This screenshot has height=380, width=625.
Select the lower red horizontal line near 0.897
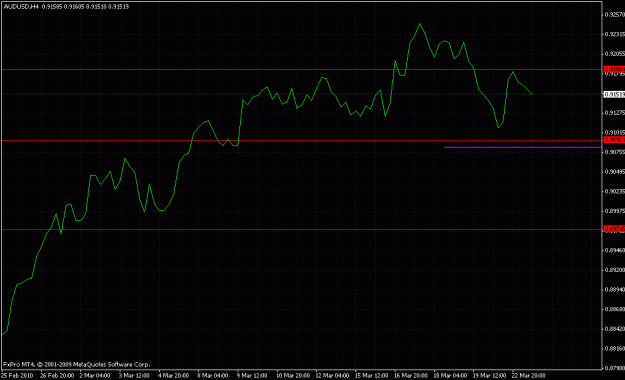[x=301, y=229]
